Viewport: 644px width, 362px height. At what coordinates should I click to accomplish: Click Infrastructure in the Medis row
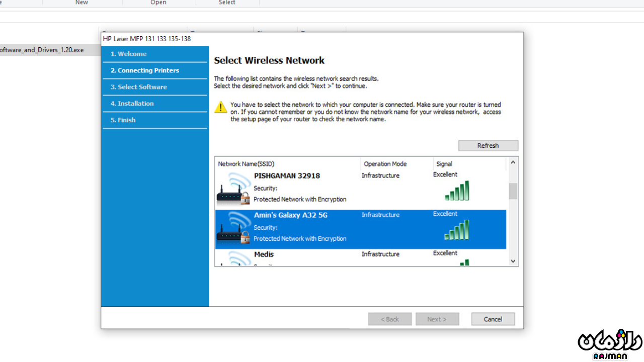coord(380,254)
